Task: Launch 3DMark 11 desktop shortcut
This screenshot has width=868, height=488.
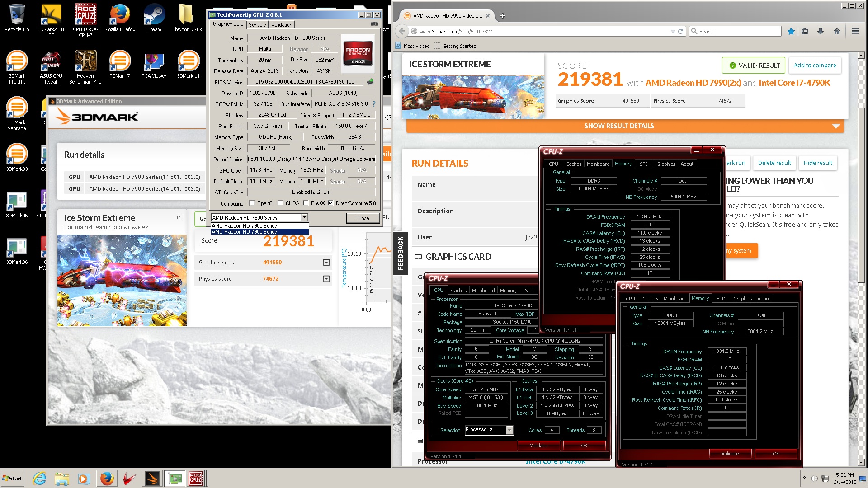Action: click(x=188, y=65)
